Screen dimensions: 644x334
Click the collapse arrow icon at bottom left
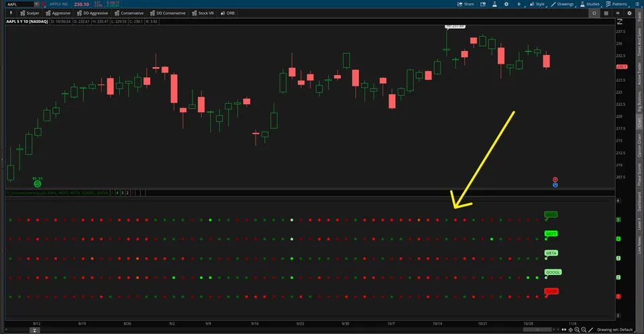34,330
